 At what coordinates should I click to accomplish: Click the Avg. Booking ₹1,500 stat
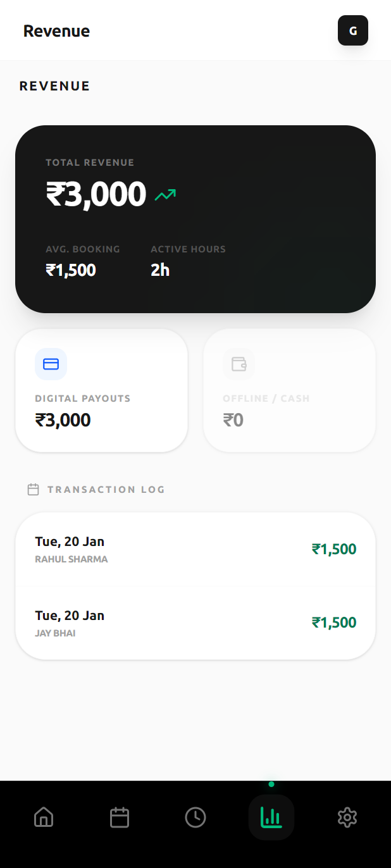click(71, 270)
